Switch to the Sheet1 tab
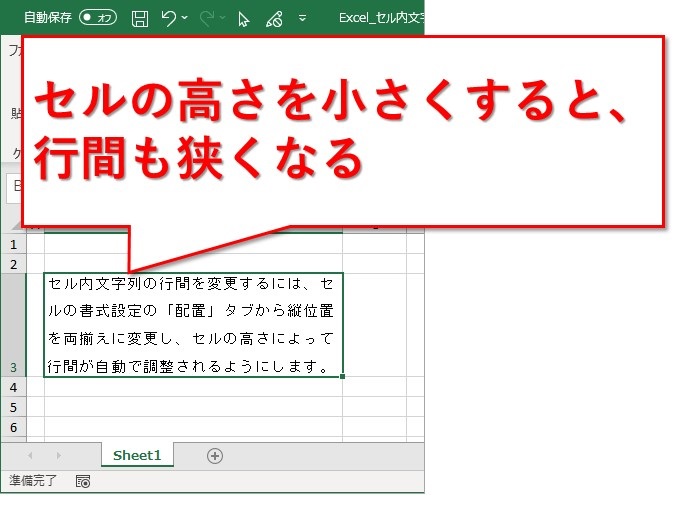Viewport: 682px width, 509px height. tap(137, 455)
